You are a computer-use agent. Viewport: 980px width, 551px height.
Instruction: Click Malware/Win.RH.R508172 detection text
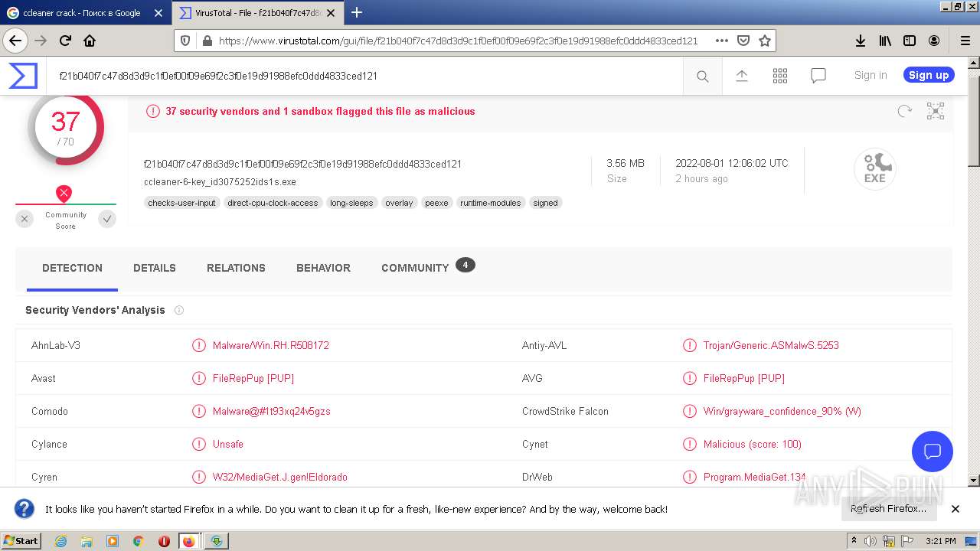[271, 345]
